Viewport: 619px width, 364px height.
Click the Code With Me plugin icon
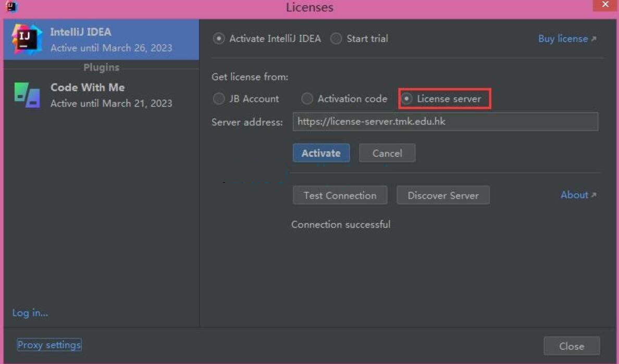(27, 95)
